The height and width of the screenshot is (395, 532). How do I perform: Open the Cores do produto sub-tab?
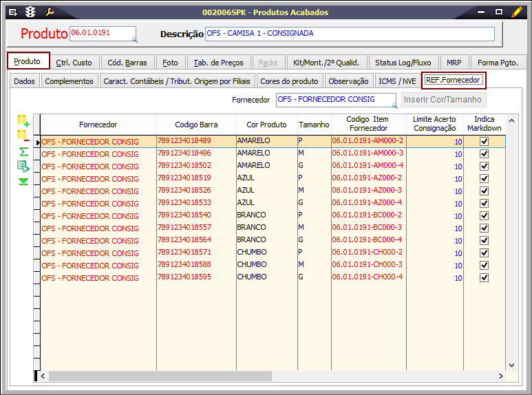pos(289,81)
